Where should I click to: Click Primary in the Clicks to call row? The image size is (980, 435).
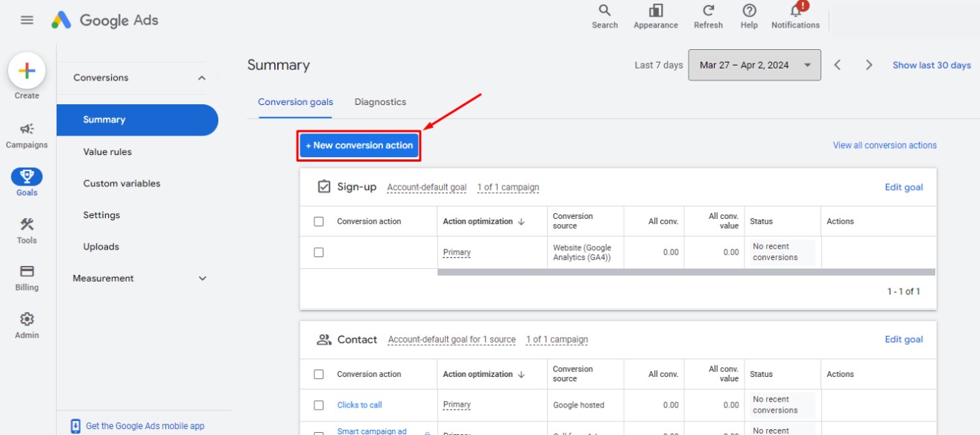tap(457, 405)
